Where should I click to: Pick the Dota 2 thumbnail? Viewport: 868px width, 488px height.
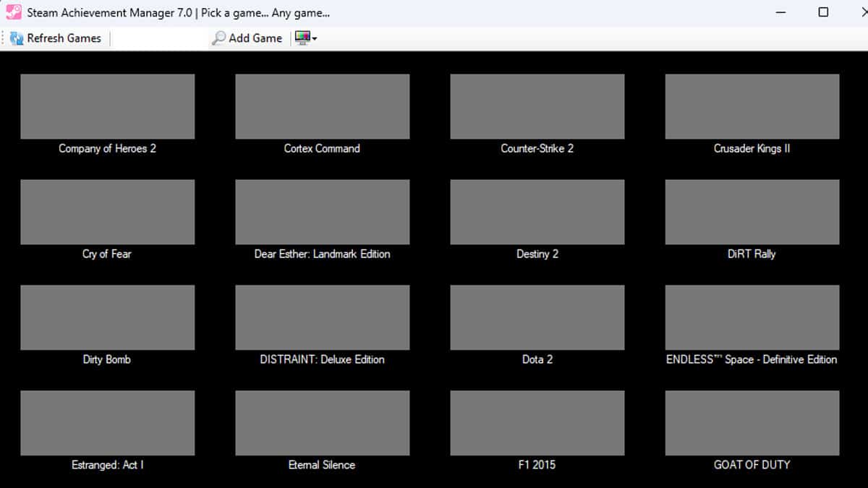click(x=537, y=317)
